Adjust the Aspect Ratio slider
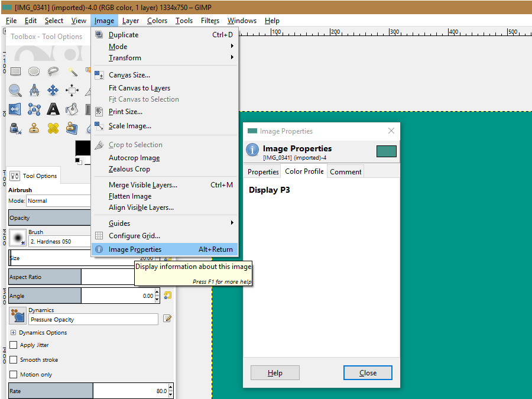Image resolution: width=532 pixels, height=399 pixels. 72,277
